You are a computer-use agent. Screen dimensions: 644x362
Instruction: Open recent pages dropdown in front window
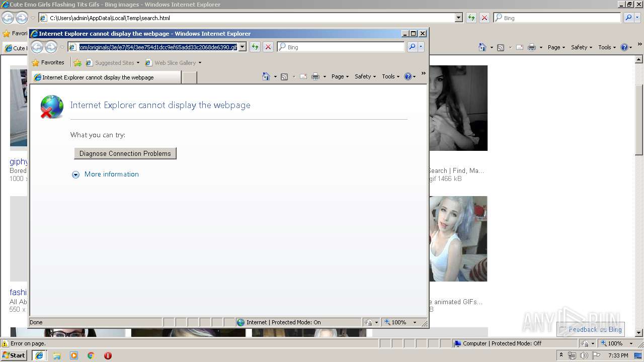(x=62, y=47)
